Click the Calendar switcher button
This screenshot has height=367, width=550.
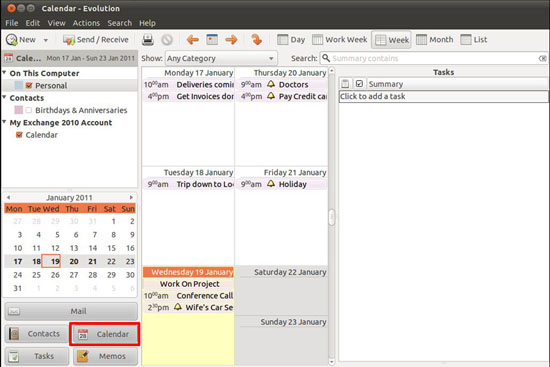coord(105,334)
